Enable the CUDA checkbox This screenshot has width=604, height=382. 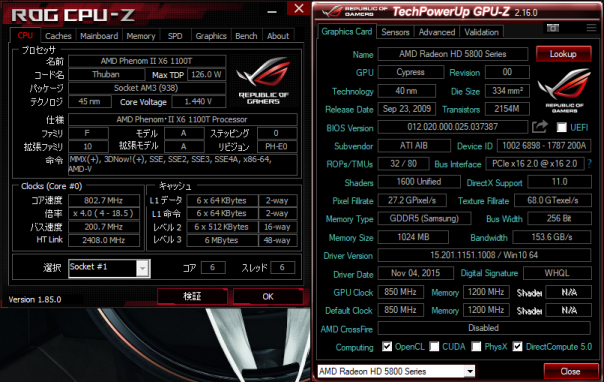[x=434, y=347]
